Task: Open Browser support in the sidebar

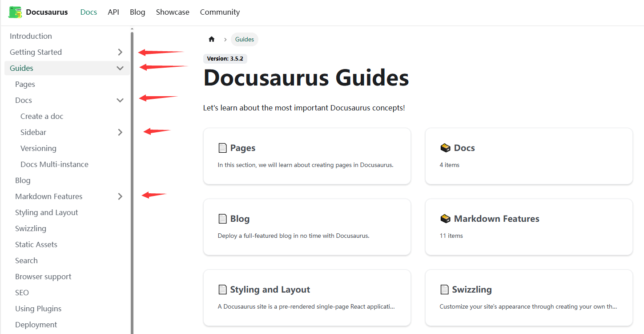Action: point(43,277)
